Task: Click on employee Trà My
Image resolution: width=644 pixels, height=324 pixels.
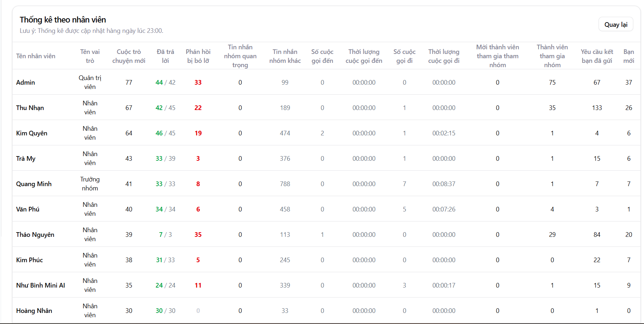Action: point(26,159)
